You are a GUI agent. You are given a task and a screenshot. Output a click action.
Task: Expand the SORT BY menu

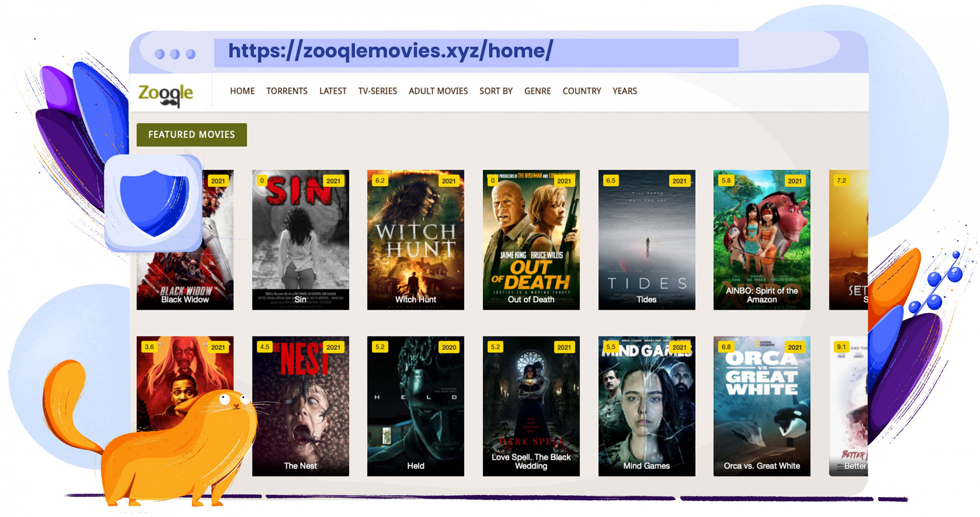496,91
